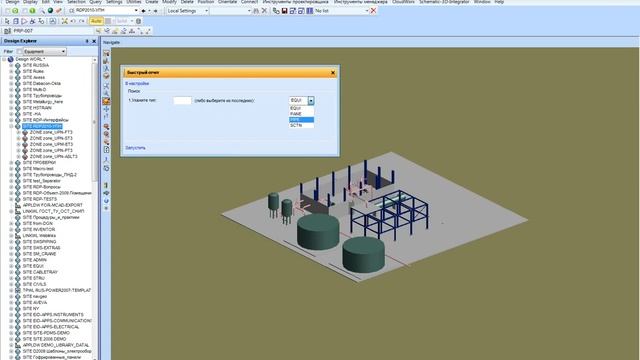Click the PRP-007 name field

tap(53, 31)
